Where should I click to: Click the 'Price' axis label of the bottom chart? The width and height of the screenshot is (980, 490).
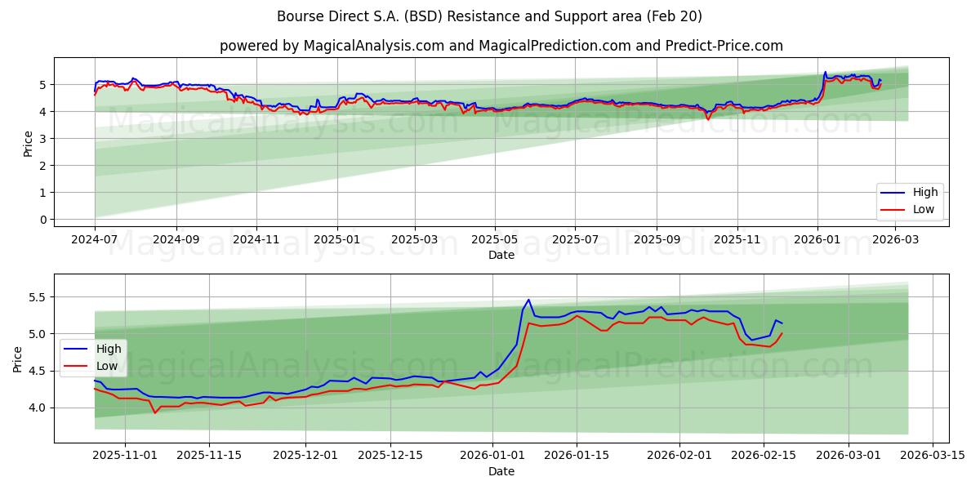pos(18,359)
